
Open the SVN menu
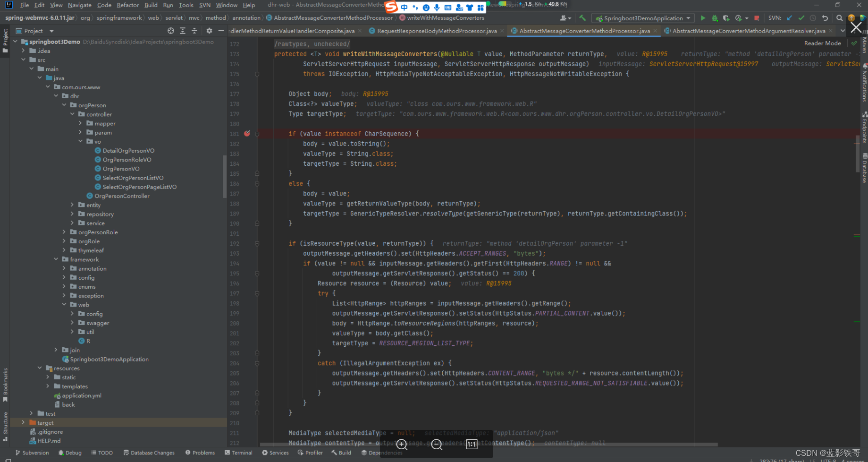point(205,5)
